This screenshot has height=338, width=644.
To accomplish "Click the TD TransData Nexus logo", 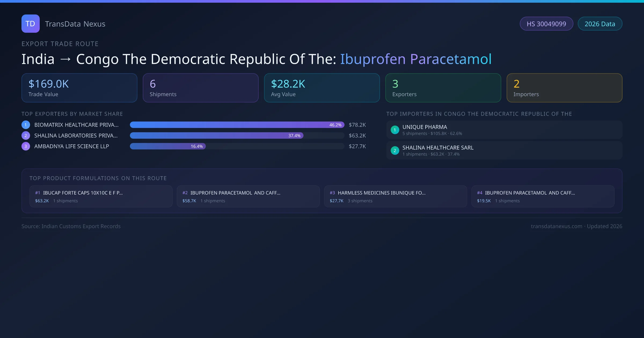I will pos(30,24).
